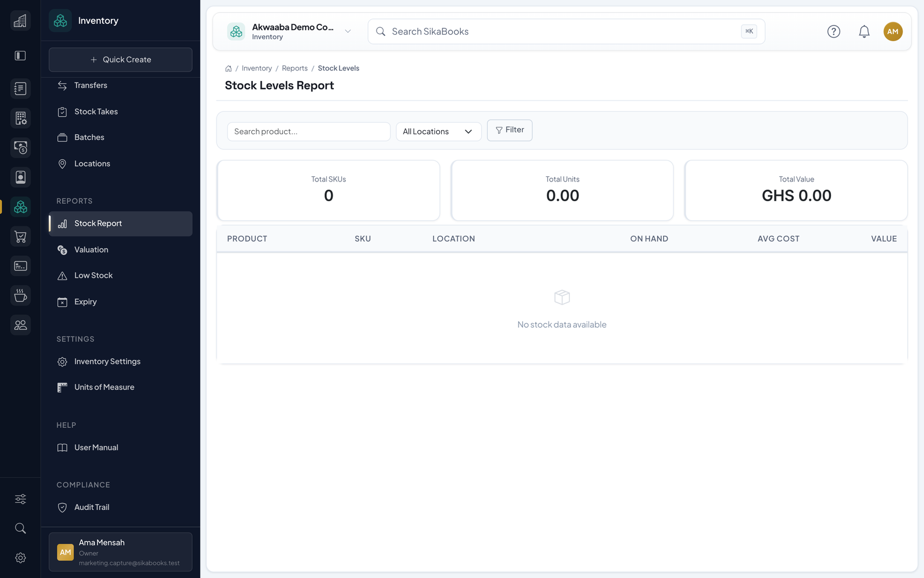Open the gear settings icon at rail bottom

tap(20, 558)
